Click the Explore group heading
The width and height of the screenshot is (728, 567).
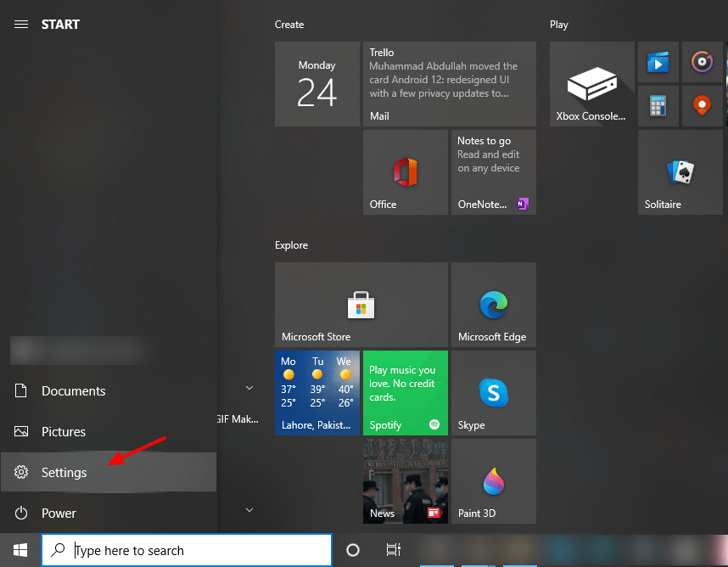coord(291,245)
